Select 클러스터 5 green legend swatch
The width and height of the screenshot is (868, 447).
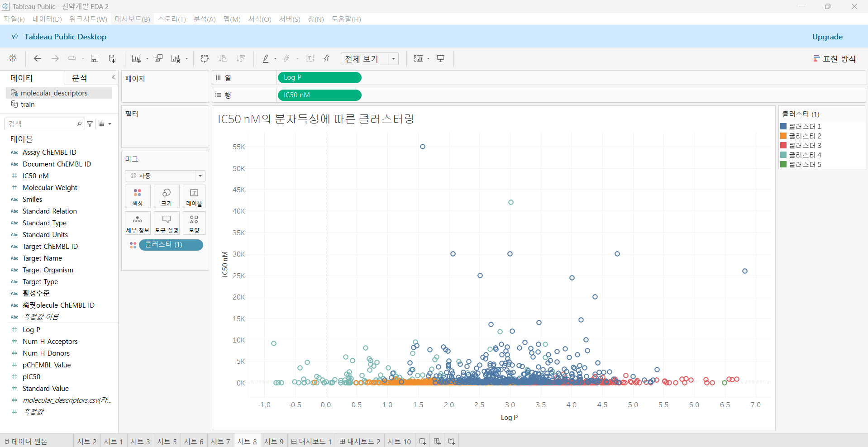(x=783, y=164)
